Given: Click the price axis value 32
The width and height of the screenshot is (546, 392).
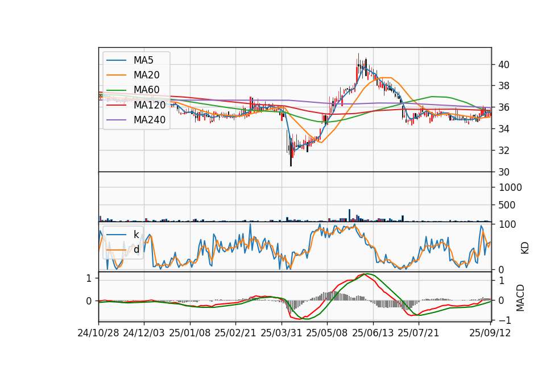Looking at the screenshot, I should [x=504, y=151].
